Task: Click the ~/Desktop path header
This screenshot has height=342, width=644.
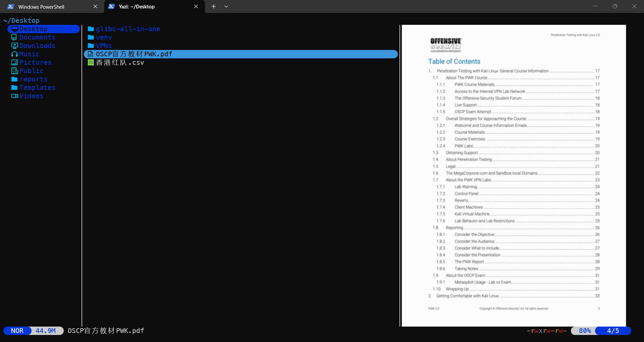Action: click(x=21, y=20)
